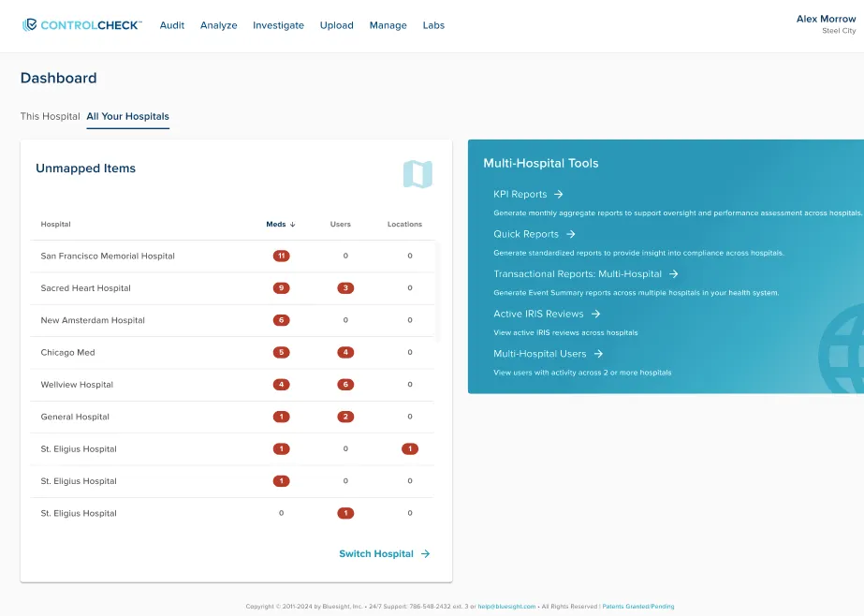Image resolution: width=864 pixels, height=616 pixels.
Task: Sort by Meds column arrow
Action: coord(293,225)
